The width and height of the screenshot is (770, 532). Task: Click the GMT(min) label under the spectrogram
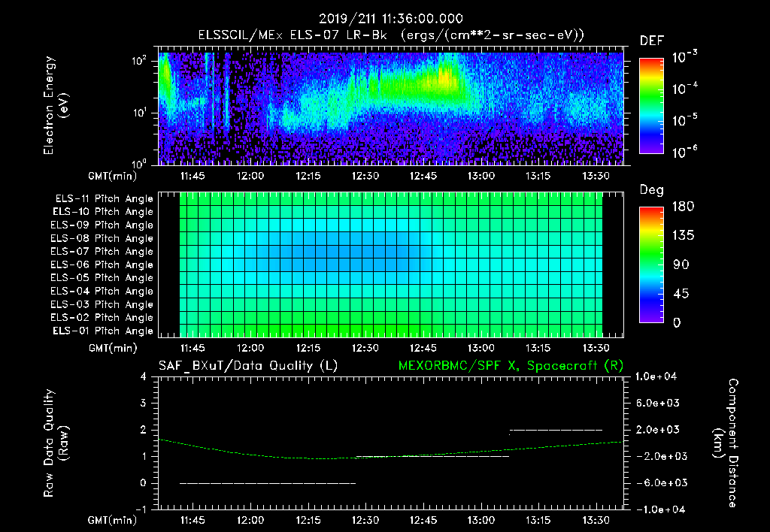(x=113, y=176)
